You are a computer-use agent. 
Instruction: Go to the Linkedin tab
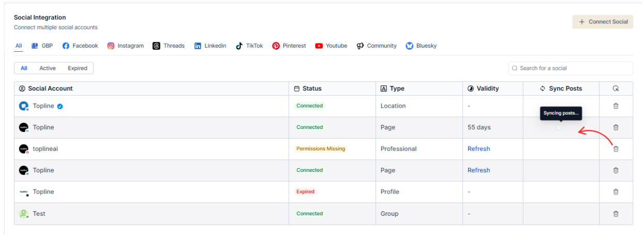pyautogui.click(x=210, y=46)
